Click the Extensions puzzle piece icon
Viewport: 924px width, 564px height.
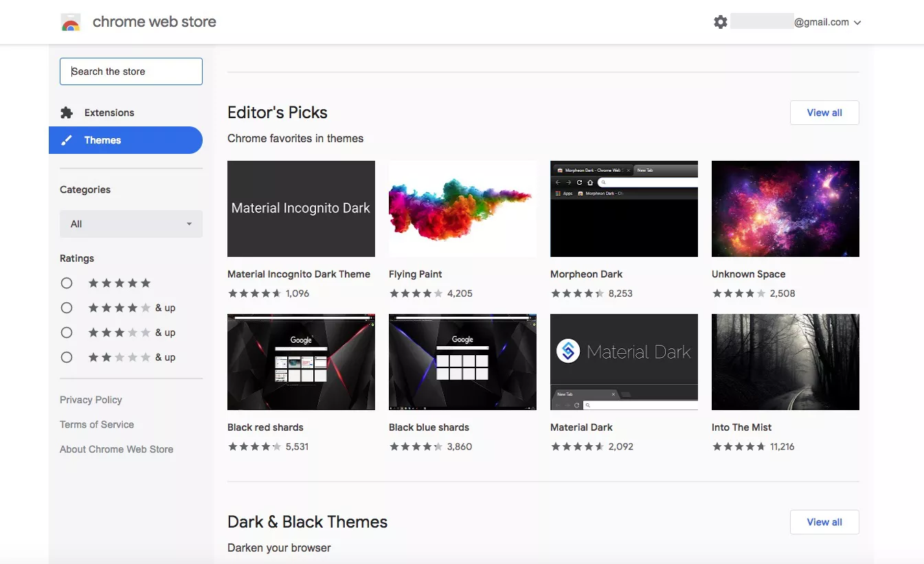click(x=67, y=113)
